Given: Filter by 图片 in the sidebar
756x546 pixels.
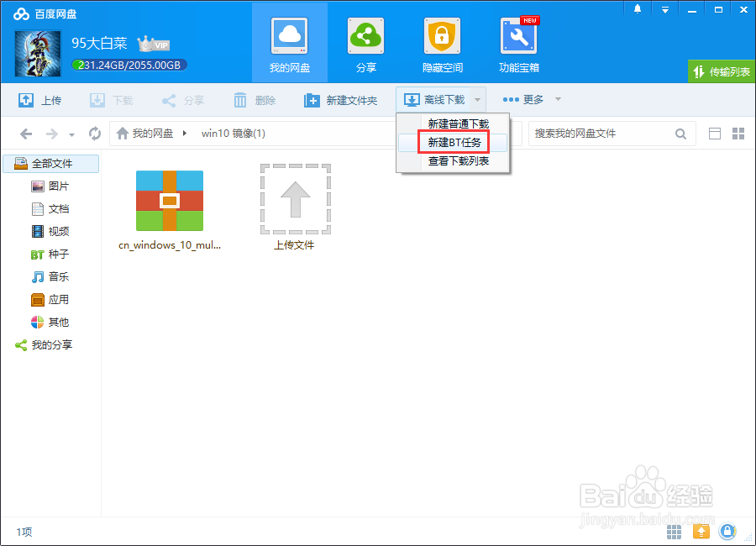Looking at the screenshot, I should 50,186.
